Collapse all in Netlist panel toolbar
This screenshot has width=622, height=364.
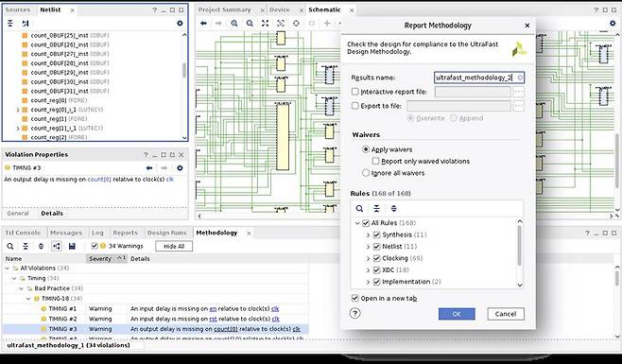pyautogui.click(x=10, y=24)
